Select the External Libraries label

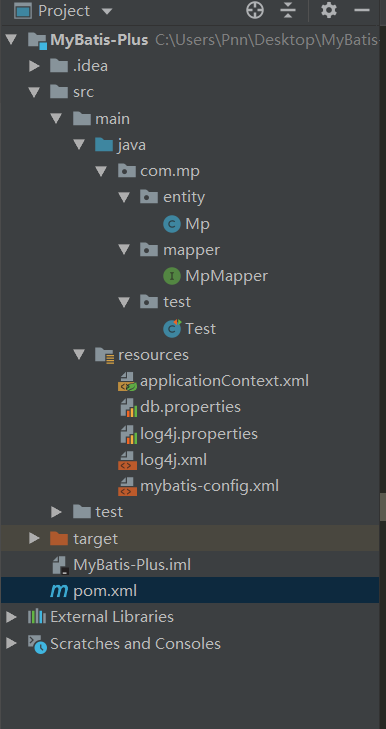pyautogui.click(x=112, y=617)
